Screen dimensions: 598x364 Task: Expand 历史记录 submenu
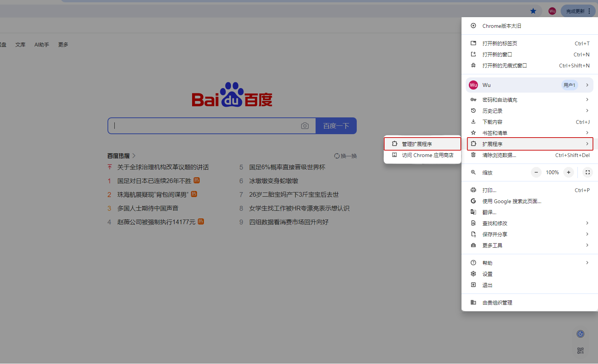530,111
